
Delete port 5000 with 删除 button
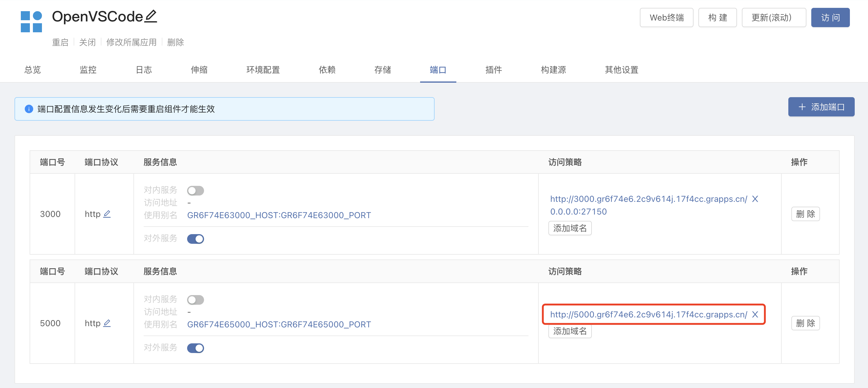coord(805,323)
